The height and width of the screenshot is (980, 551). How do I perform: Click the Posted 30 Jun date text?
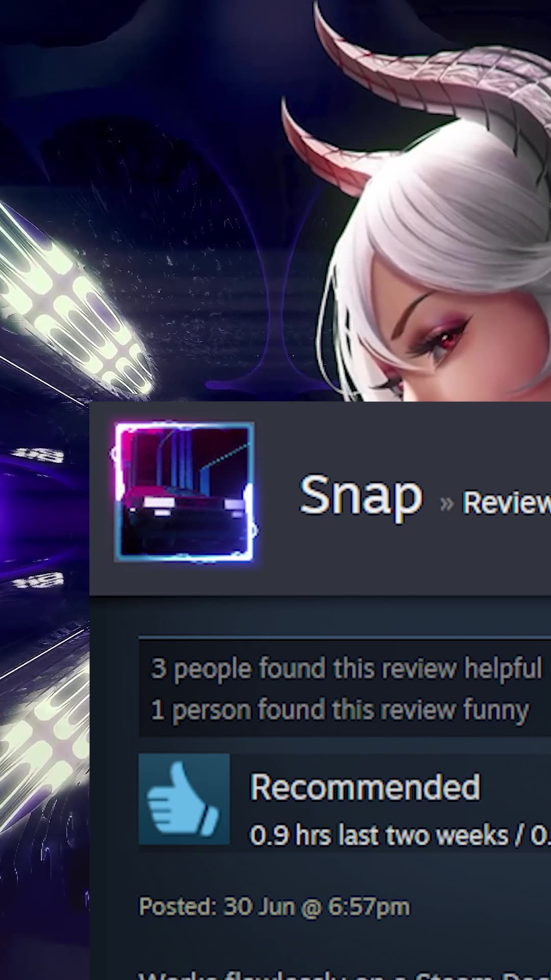tap(274, 906)
